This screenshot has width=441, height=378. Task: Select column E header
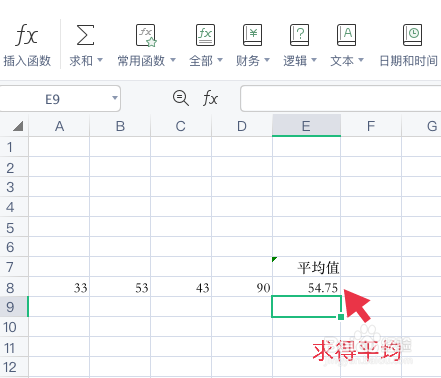point(306,126)
